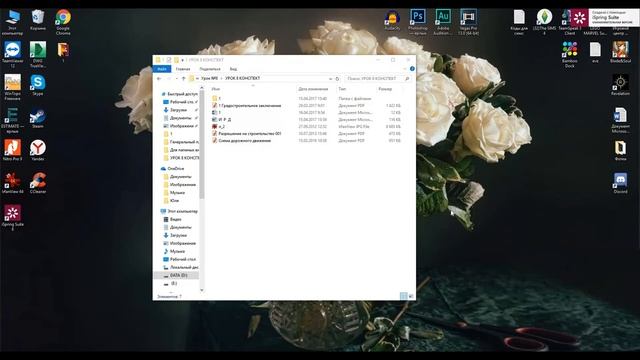Select The Sims 4 desktop icon
Image resolution: width=640 pixels, height=360 pixels.
[x=544, y=22]
